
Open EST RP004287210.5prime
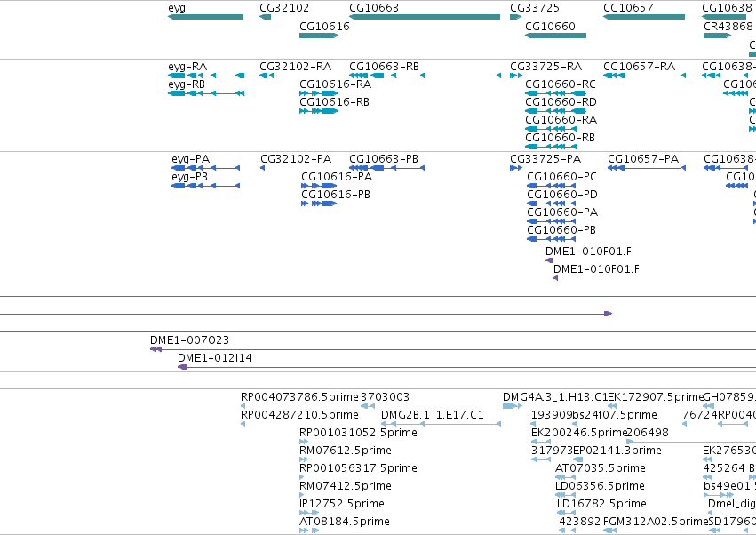pos(243,424)
